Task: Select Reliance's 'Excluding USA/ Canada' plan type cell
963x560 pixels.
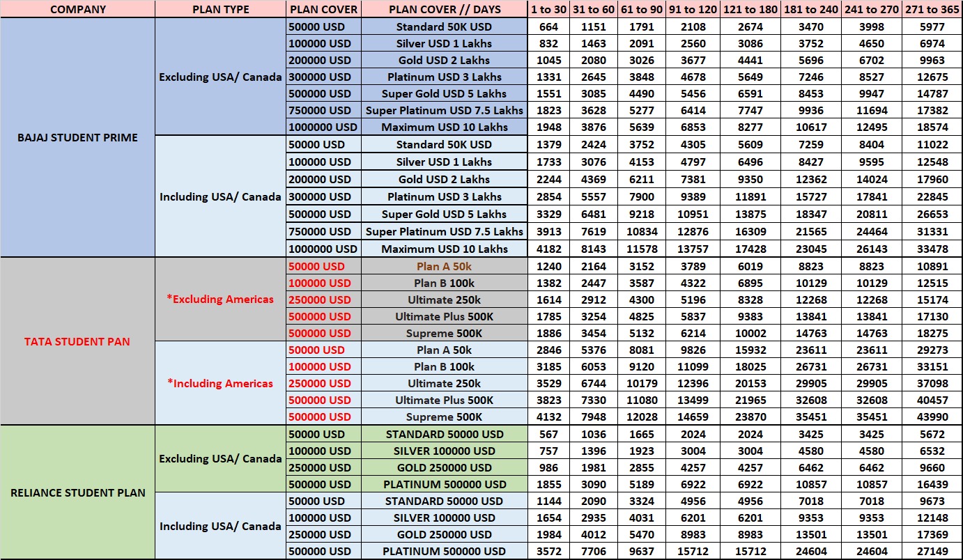Action: (220, 459)
